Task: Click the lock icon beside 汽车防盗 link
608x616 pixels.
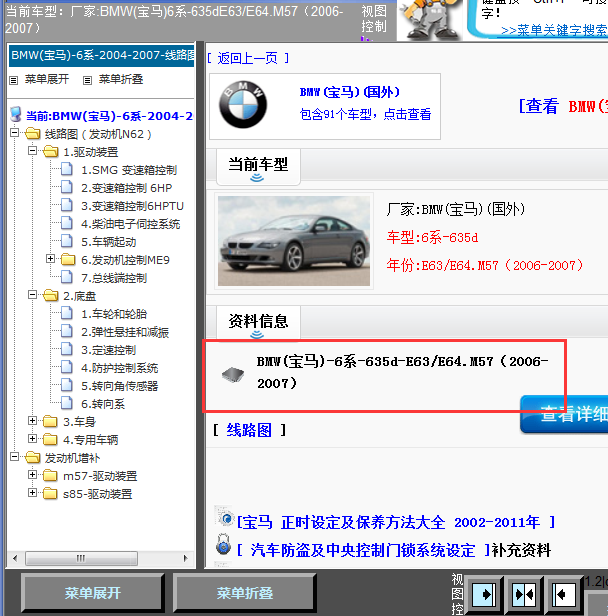Action: click(x=223, y=544)
